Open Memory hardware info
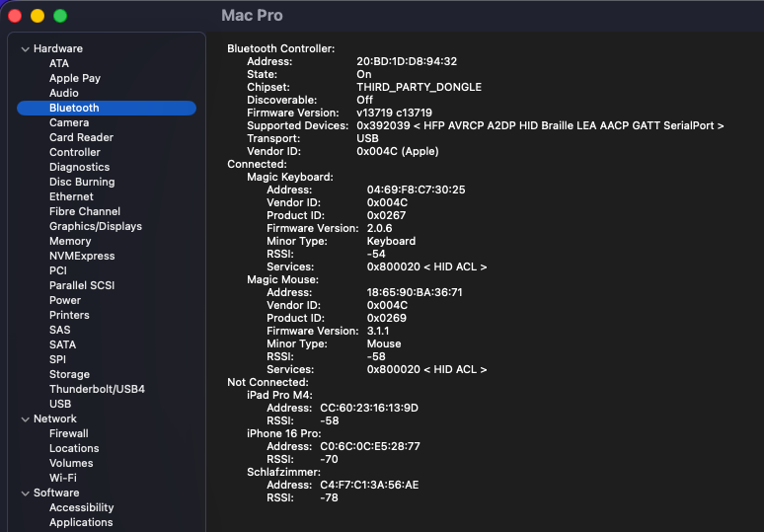 click(70, 241)
